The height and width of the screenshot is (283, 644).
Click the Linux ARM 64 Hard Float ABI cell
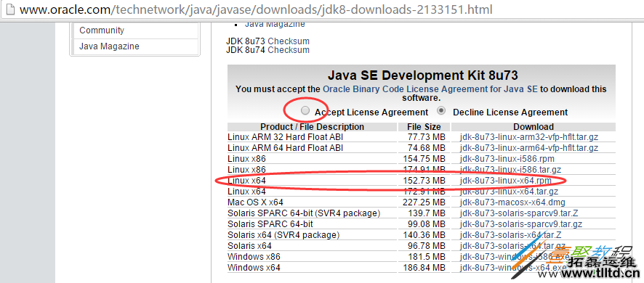point(286,147)
